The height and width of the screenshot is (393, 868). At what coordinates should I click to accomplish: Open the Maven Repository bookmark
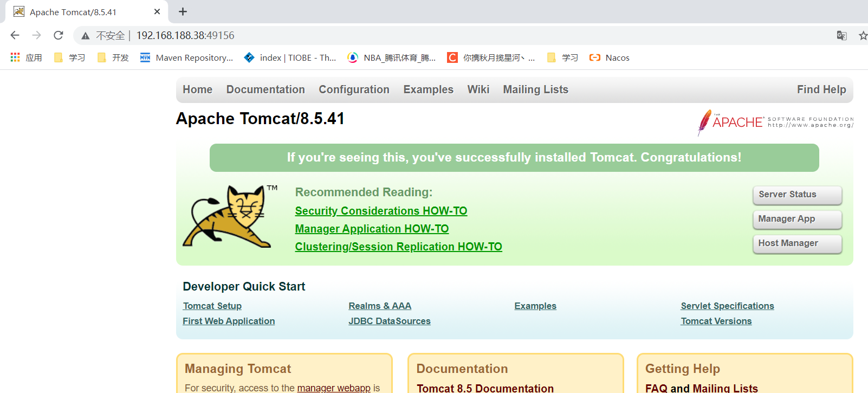186,57
